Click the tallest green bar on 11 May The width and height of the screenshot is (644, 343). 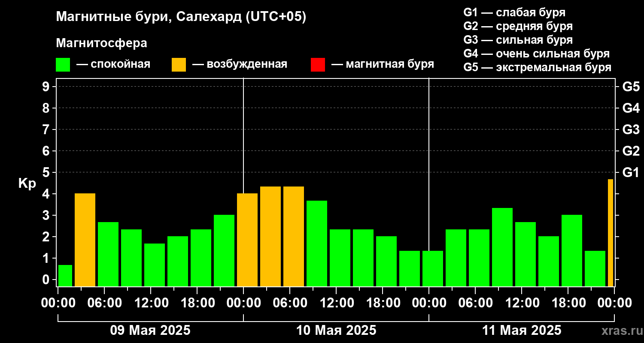[x=502, y=247]
